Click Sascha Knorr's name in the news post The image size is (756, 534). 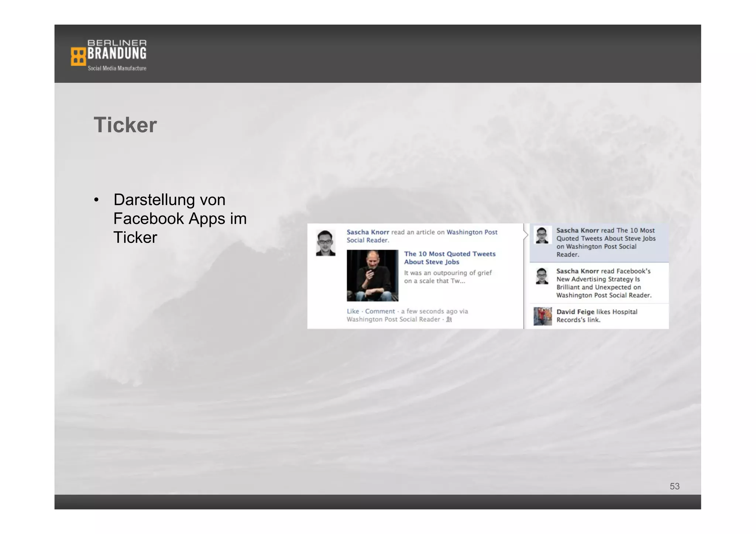pos(368,232)
